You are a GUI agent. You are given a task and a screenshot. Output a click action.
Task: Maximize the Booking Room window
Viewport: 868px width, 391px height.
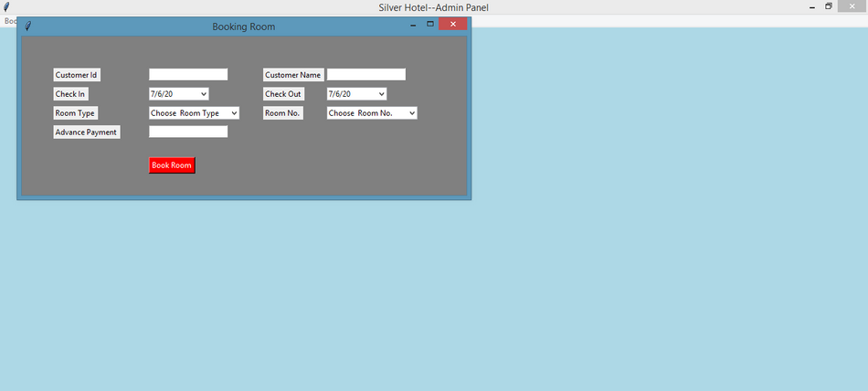(429, 25)
